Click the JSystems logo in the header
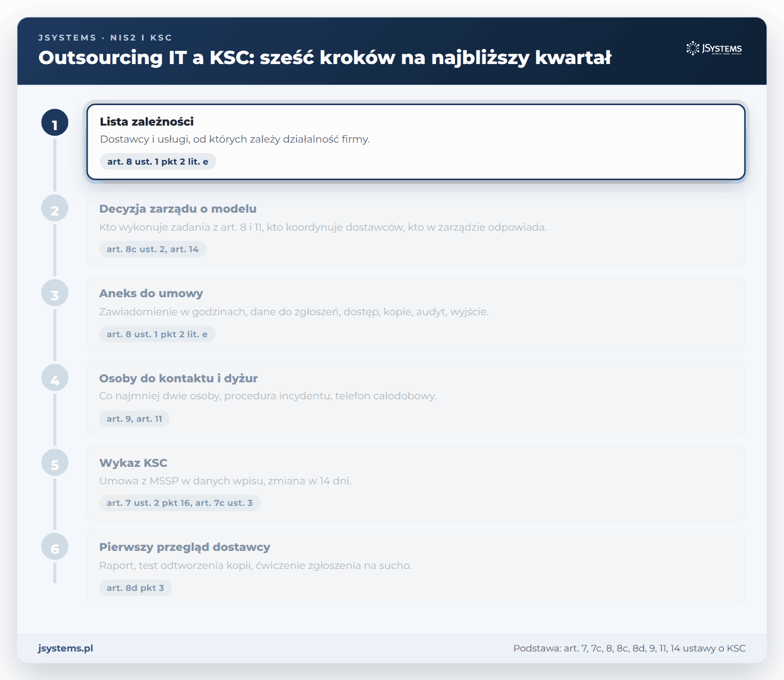 pyautogui.click(x=714, y=49)
